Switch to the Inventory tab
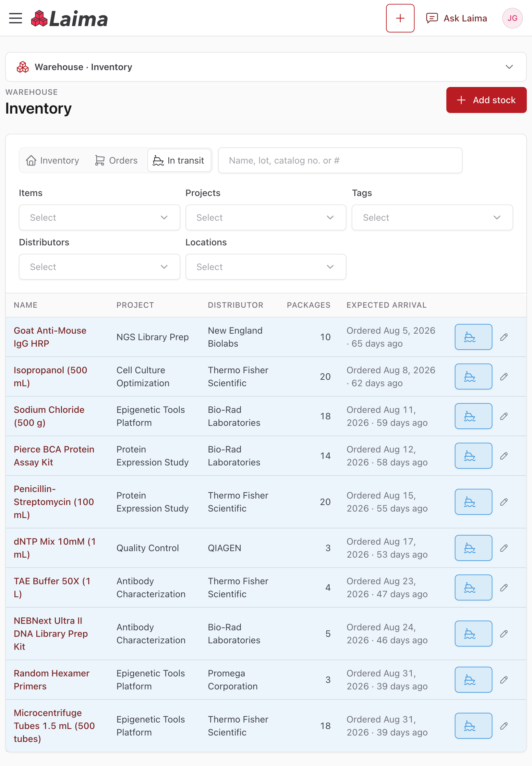 [53, 160]
